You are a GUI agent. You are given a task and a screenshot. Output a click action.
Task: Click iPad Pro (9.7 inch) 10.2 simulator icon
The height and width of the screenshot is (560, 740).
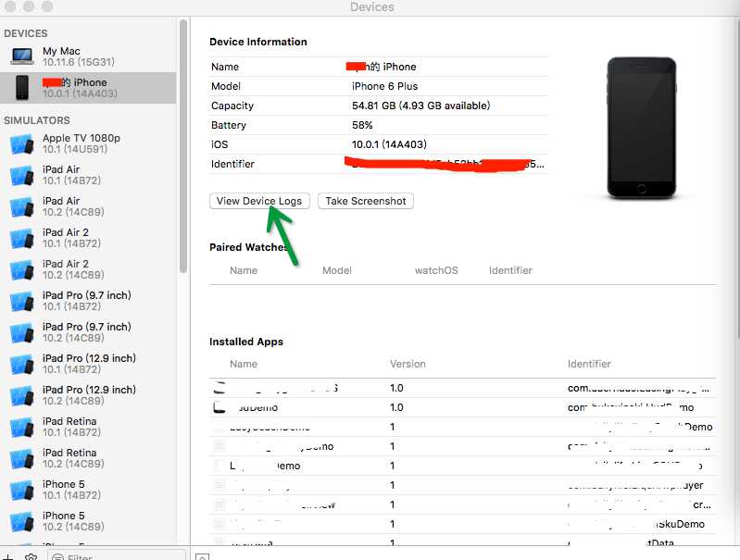click(21, 332)
